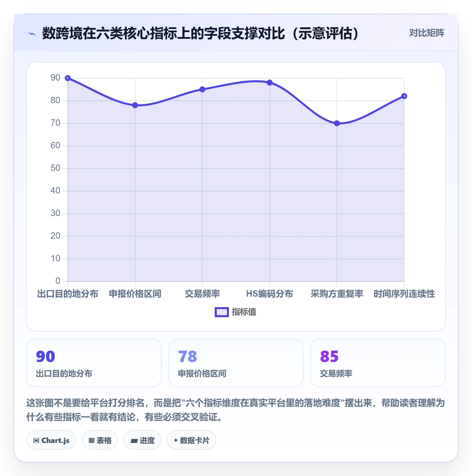Click the description paragraph starting 这张图不是要给平台打分排名

[x=236, y=410]
